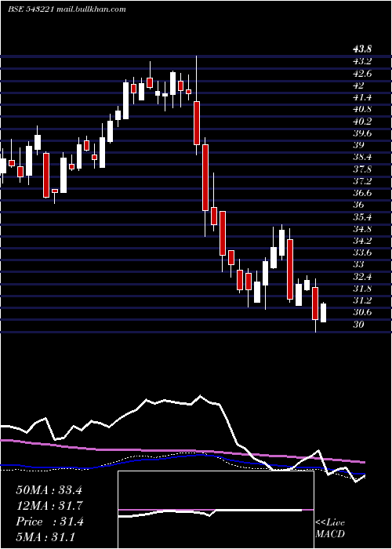
Task: Click inside the MACD inset chart box
Action: click(x=216, y=510)
